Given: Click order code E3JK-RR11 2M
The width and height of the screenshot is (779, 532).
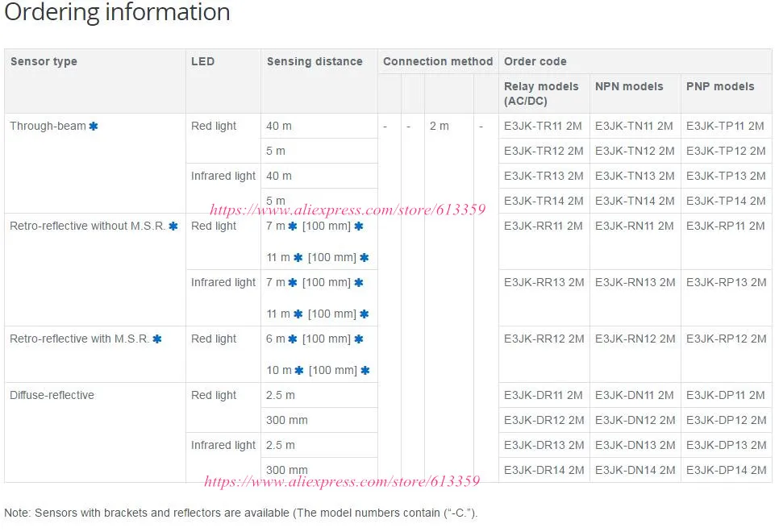Looking at the screenshot, I should click(x=543, y=226).
